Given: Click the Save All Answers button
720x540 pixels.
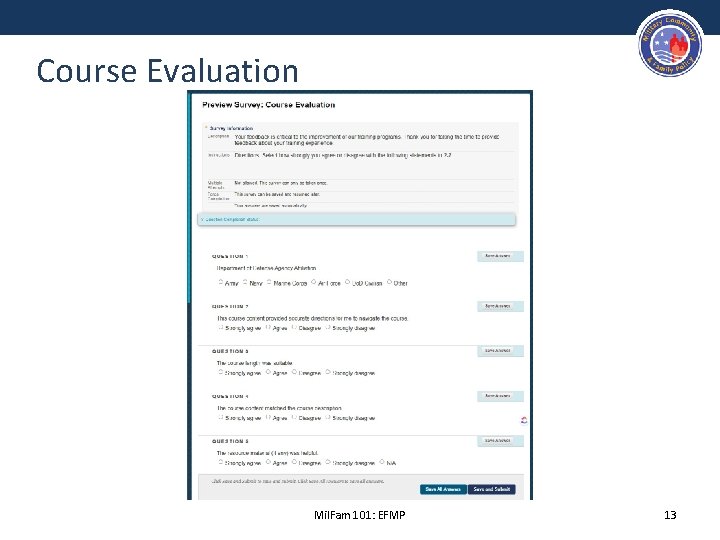Looking at the screenshot, I should tap(443, 489).
